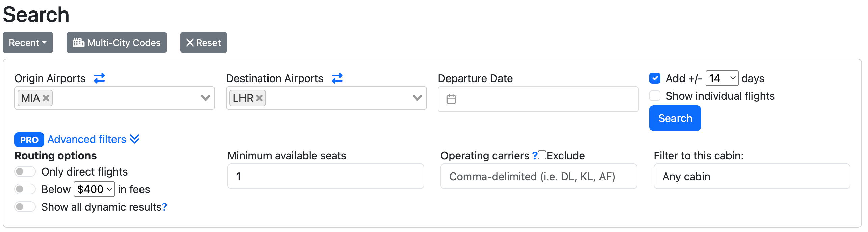Click question mark after dynamic results
This screenshot has height=232, width=868.
[x=164, y=207]
